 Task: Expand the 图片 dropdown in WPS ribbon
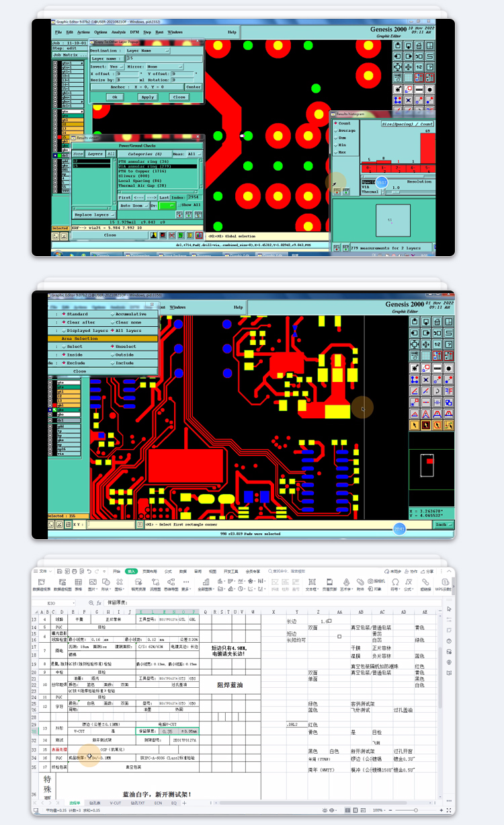[x=92, y=585]
